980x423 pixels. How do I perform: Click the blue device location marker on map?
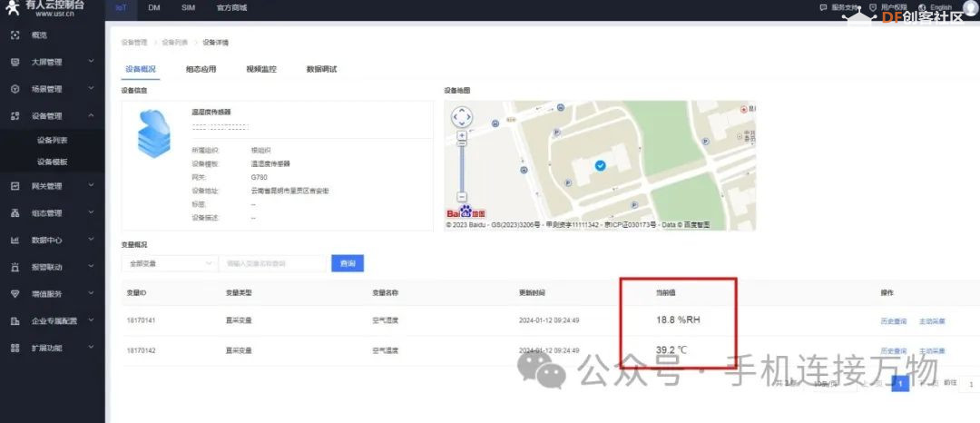click(600, 165)
